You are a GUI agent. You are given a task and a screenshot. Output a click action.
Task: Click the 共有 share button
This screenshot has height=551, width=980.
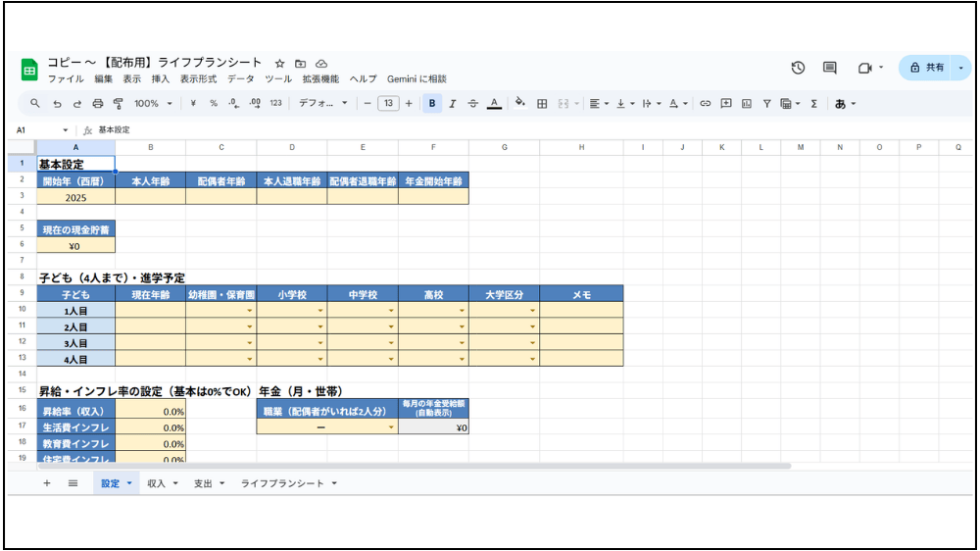tap(927, 68)
